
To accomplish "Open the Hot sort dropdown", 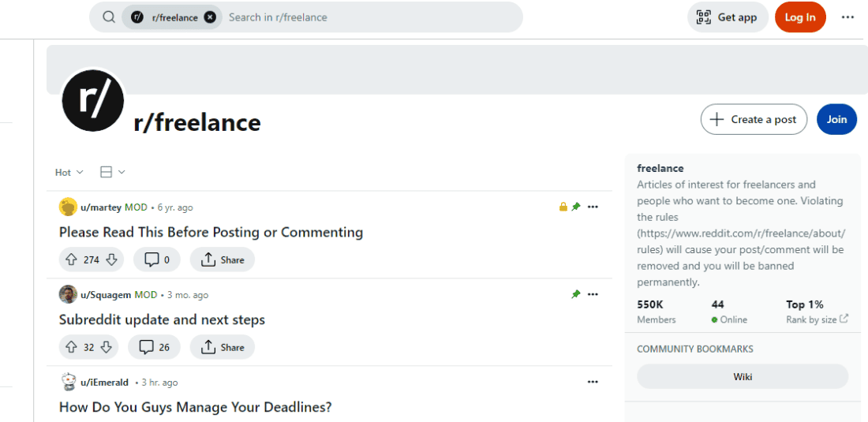I will point(69,173).
